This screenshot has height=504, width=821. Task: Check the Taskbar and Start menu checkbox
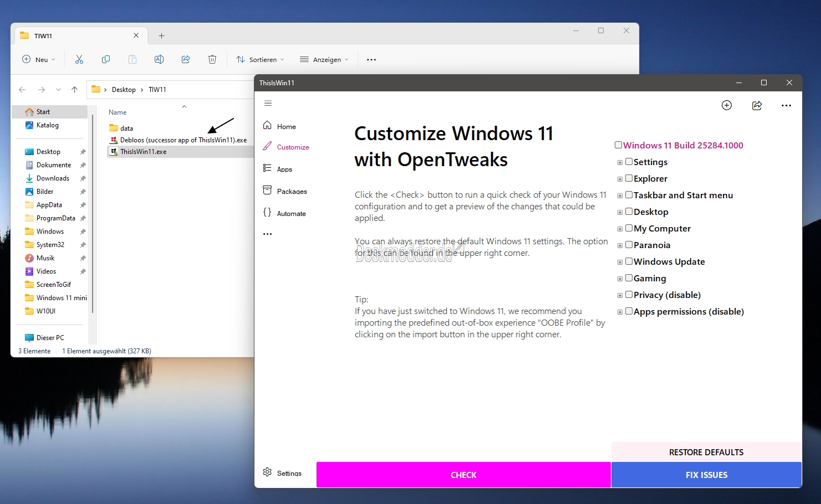tap(629, 195)
